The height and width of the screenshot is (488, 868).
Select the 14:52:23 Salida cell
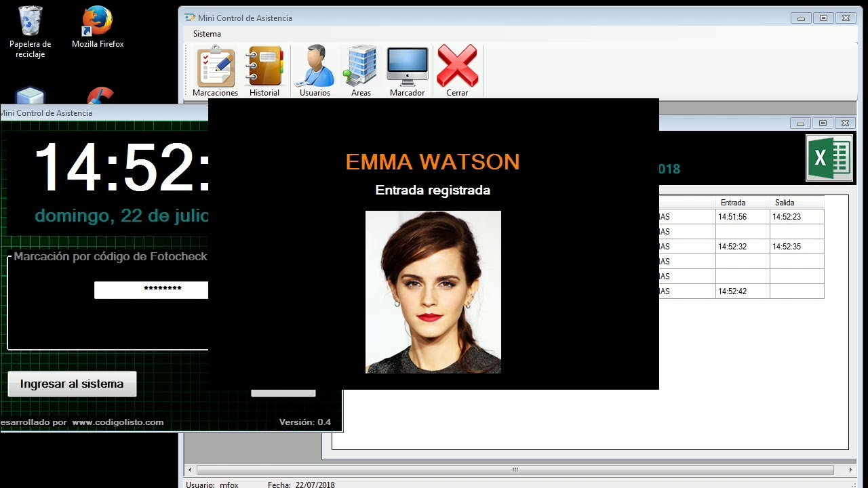coord(797,217)
